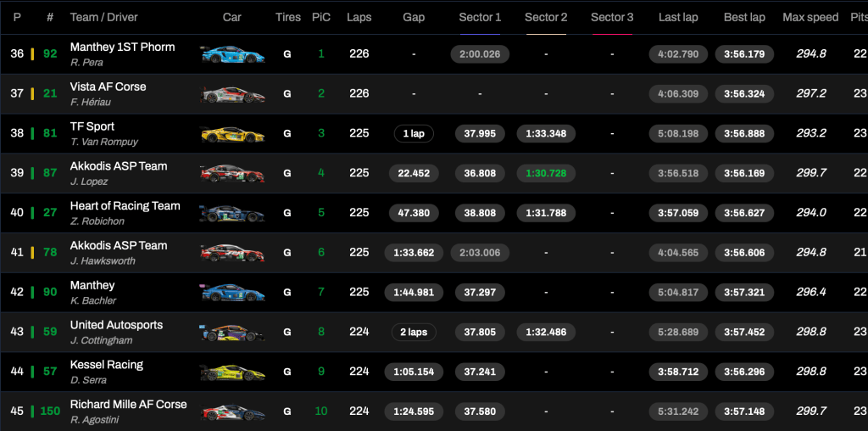868x431 pixels.
Task: Click K. Bachler's #90 Manthey car image
Action: coord(232,293)
